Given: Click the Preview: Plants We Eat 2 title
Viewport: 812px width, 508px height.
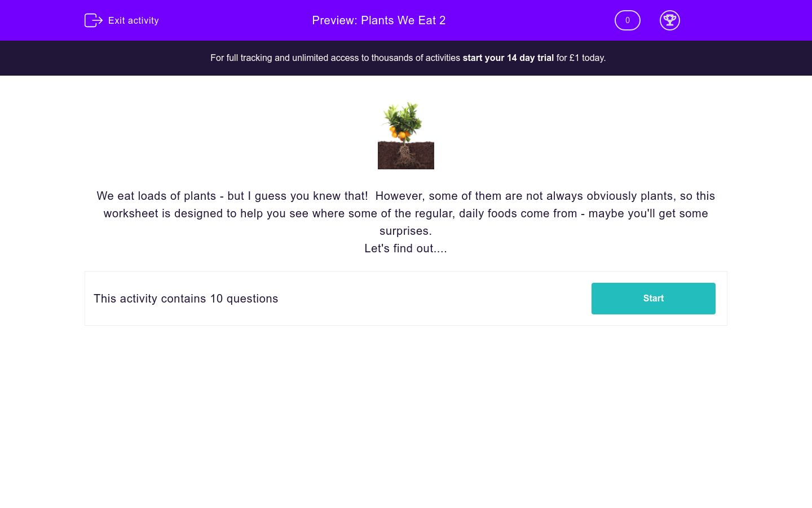Looking at the screenshot, I should coord(378,20).
